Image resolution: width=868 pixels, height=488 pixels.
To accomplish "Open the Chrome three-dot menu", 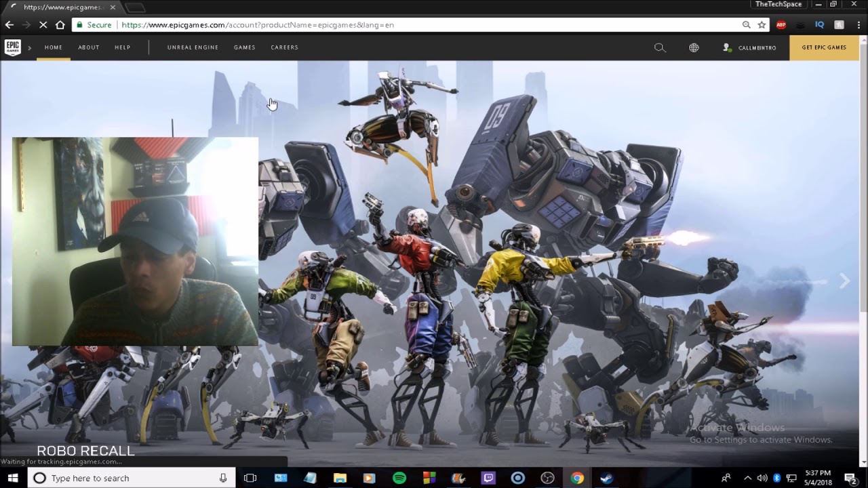I will point(857,24).
